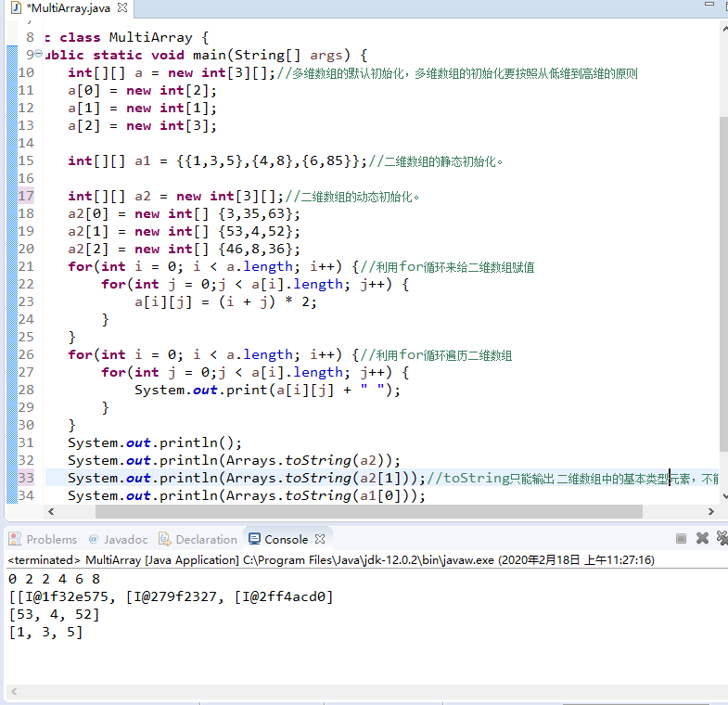
Task: Close the MultiArray.java editor tab
Action: [122, 8]
